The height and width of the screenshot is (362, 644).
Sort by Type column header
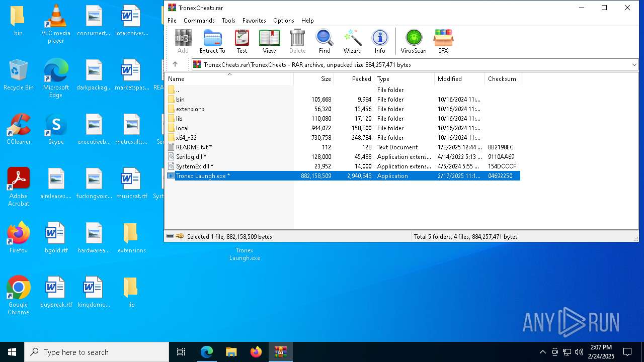click(405, 79)
